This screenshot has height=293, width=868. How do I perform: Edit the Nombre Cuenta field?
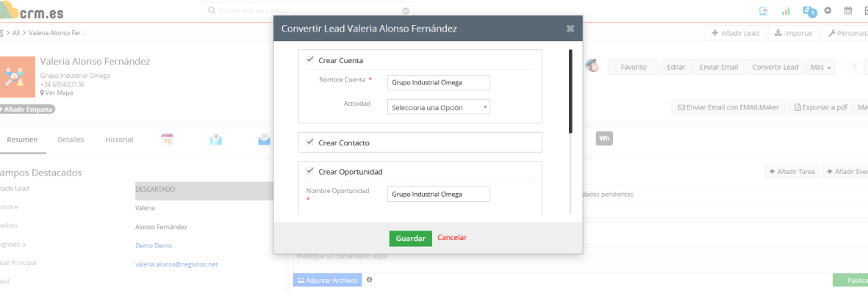(439, 82)
